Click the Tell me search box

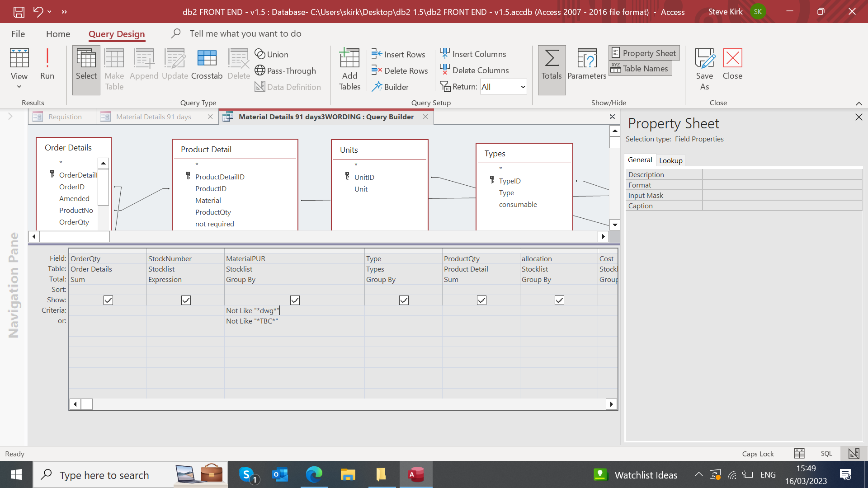coord(245,34)
